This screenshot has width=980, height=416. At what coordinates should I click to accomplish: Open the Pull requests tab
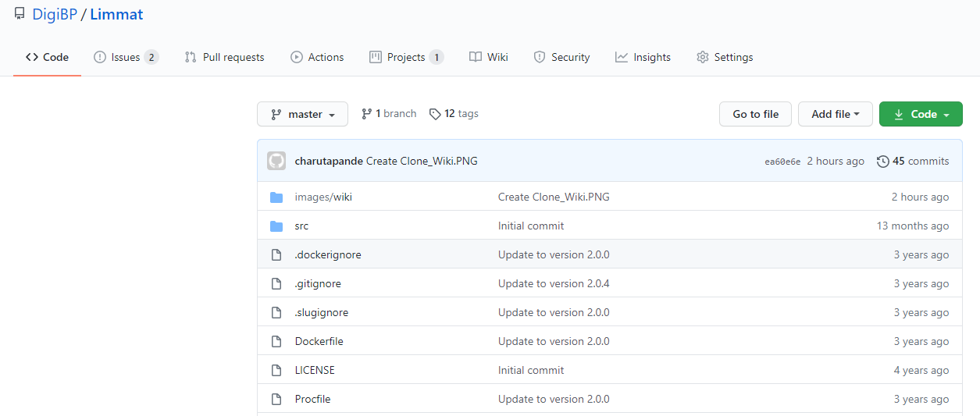(224, 57)
